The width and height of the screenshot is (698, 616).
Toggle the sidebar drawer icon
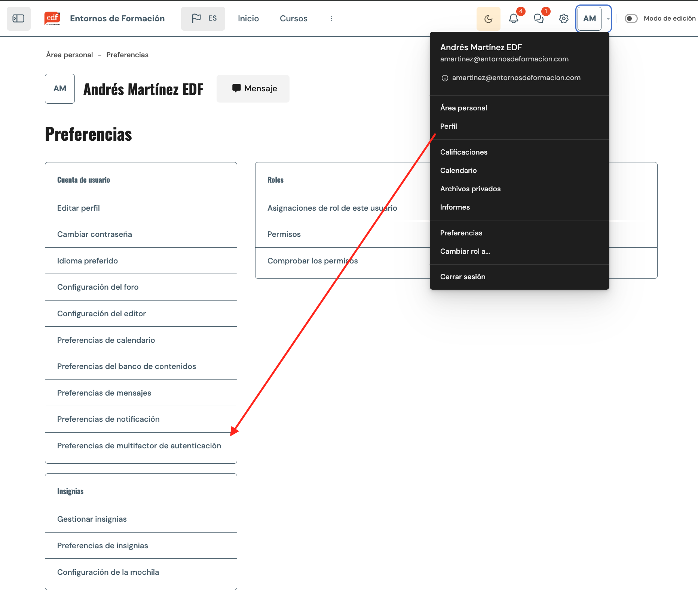(x=19, y=18)
